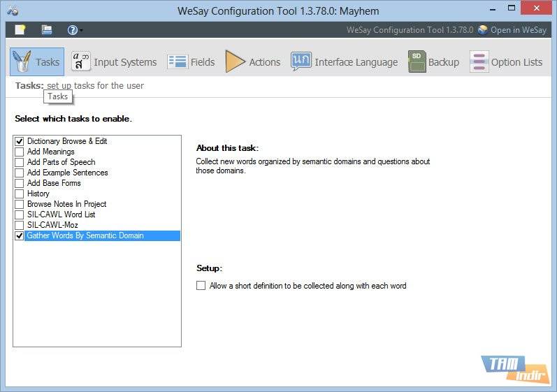Uncheck Dictionary Browse & Edit task
Viewport: 557px width, 392px height.
[20, 141]
